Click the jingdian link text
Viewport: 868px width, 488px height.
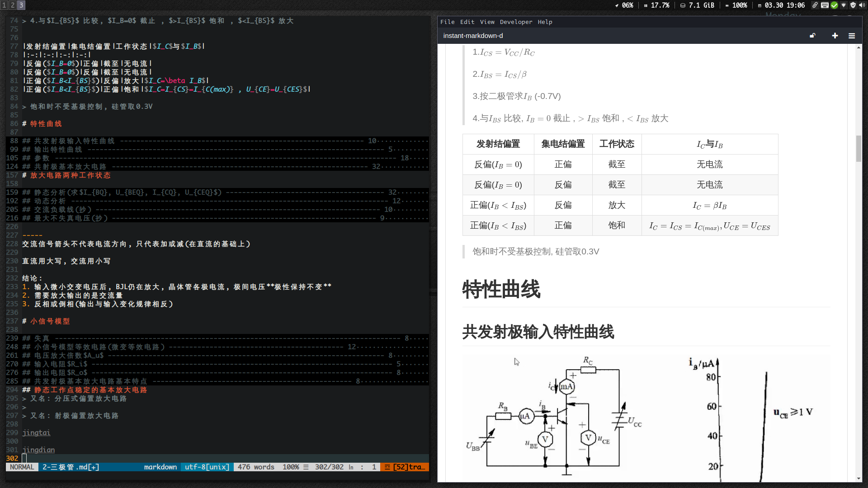(x=38, y=450)
